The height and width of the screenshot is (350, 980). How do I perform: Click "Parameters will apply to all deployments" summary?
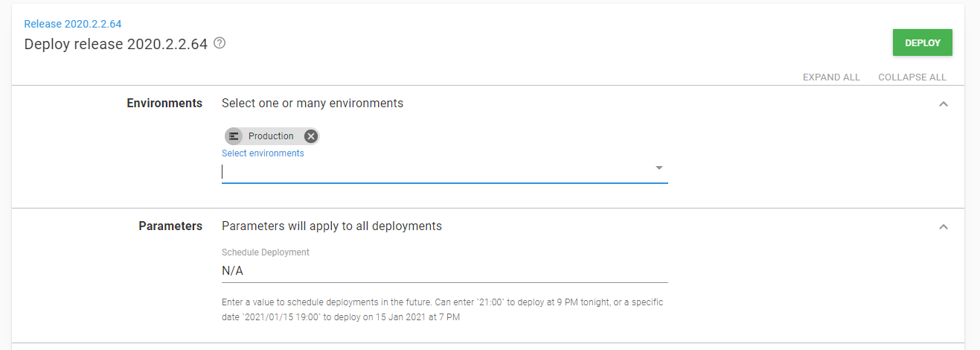332,226
